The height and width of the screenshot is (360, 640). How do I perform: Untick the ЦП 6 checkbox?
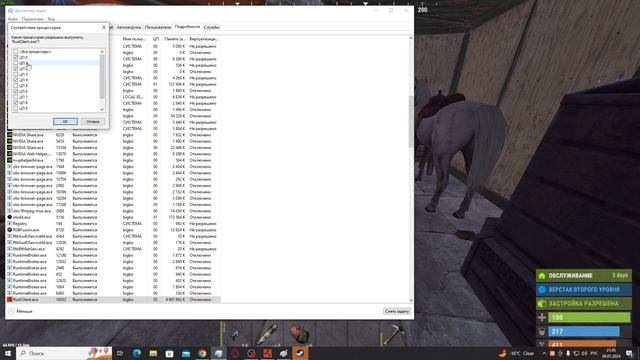[16, 91]
